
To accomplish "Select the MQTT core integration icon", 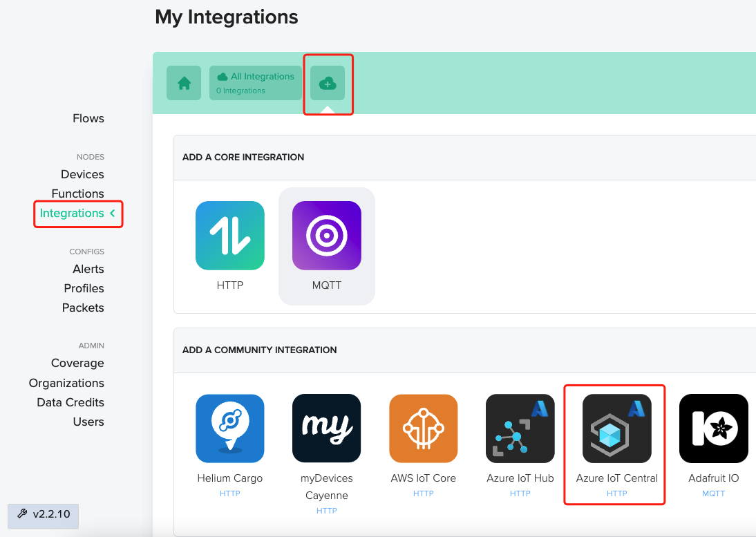I will point(327,235).
